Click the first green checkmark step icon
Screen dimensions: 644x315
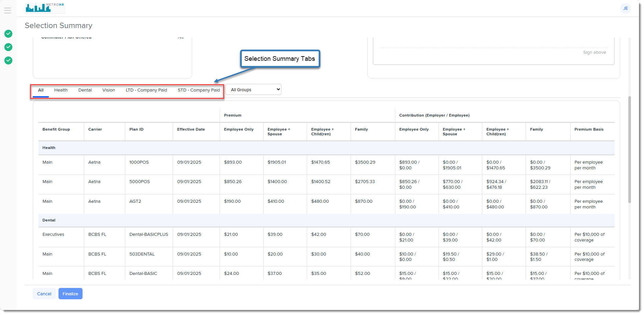pos(8,34)
